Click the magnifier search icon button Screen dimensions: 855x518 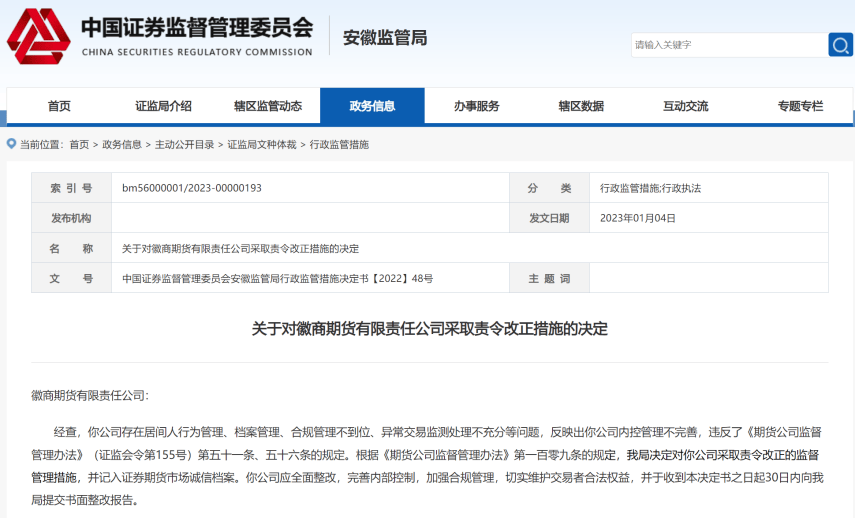tap(840, 45)
